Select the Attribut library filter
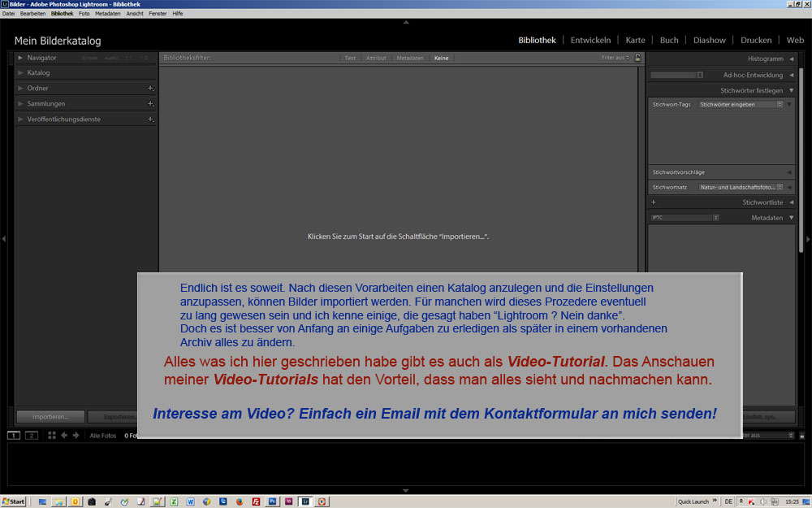 376,59
